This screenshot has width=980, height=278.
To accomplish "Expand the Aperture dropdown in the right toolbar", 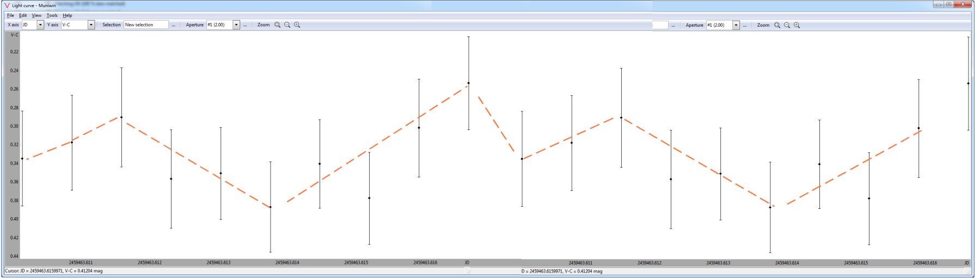I will click(736, 26).
